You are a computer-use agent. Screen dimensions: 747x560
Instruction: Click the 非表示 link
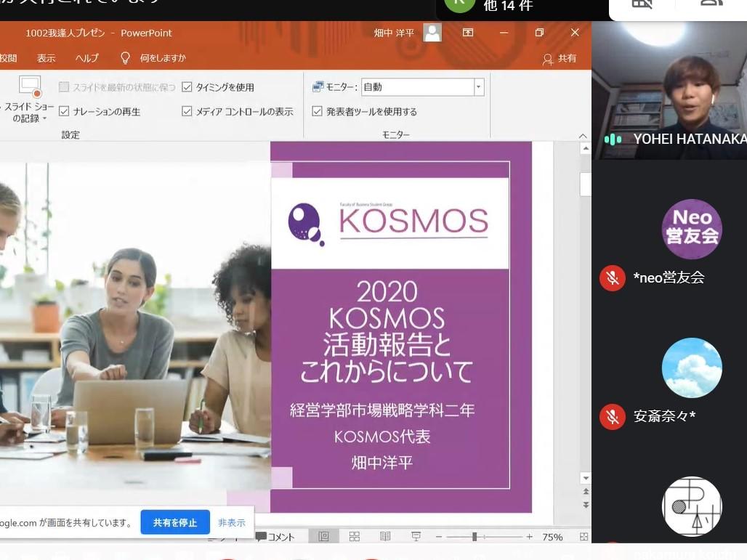232,522
